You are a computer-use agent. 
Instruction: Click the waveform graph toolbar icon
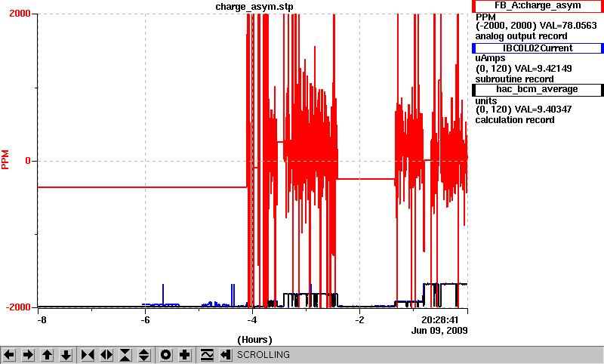click(207, 354)
